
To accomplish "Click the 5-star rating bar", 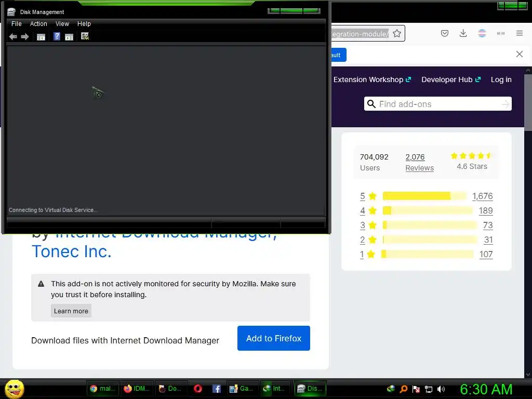I will coord(425,196).
